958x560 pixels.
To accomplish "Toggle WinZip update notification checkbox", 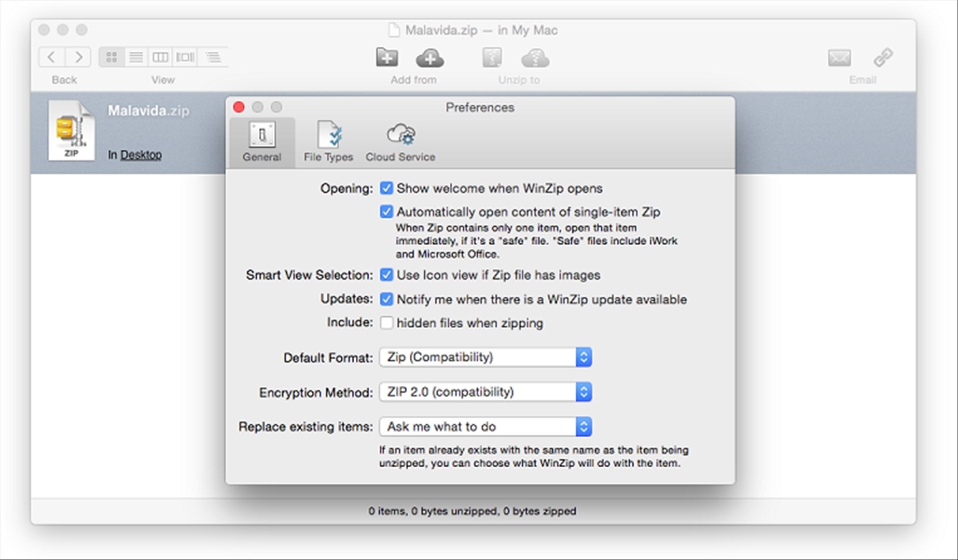I will click(x=386, y=299).
